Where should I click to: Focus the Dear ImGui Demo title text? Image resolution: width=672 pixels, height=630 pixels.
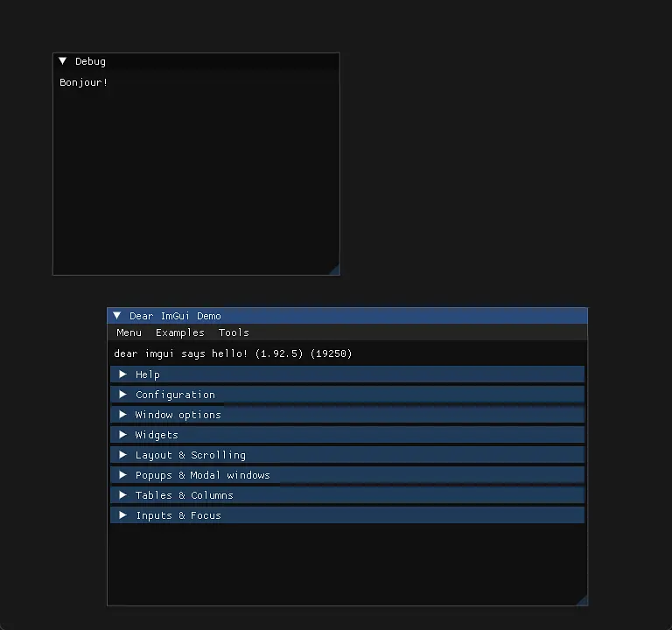coord(175,316)
